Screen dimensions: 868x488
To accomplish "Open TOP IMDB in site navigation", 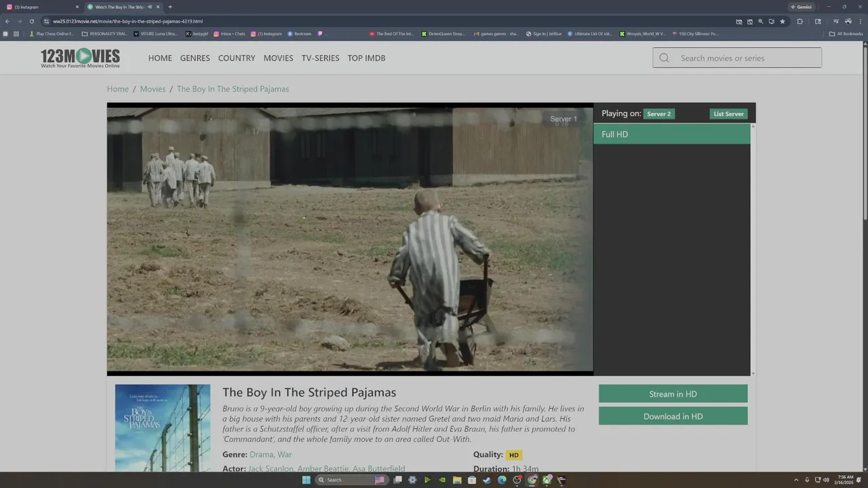I will pos(366,58).
